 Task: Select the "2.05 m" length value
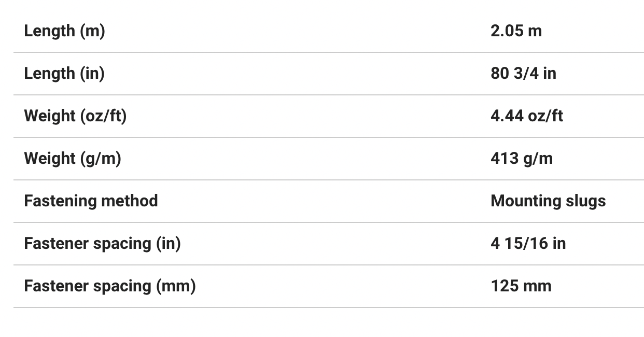[516, 31]
